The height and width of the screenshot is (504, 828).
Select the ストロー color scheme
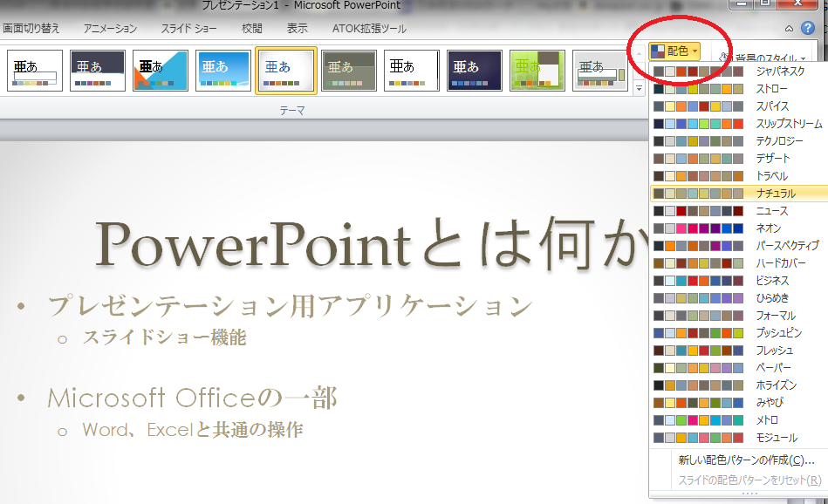coord(739,89)
